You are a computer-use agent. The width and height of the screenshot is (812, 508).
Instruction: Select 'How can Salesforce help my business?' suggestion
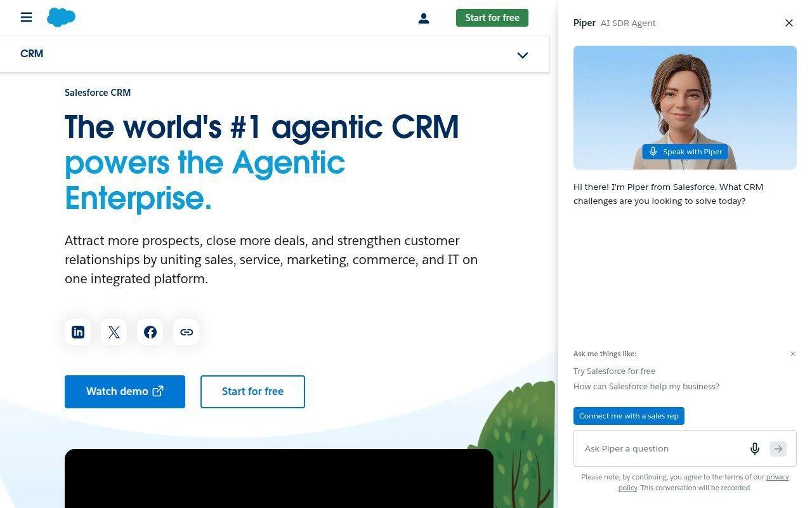click(x=646, y=386)
